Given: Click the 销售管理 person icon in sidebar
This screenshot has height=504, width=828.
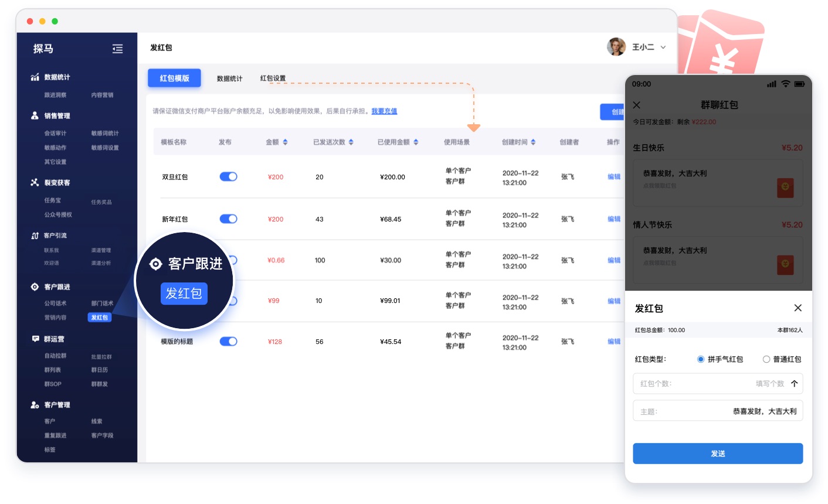Looking at the screenshot, I should (35, 116).
